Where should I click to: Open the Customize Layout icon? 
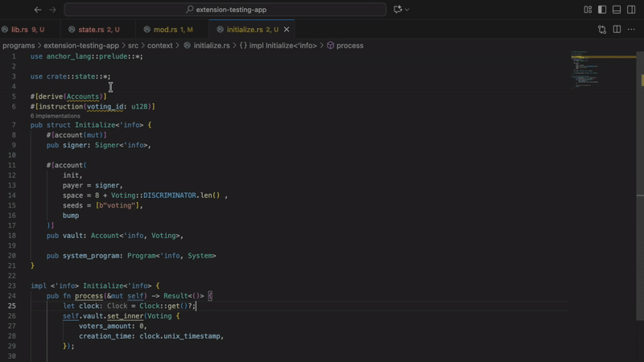(588, 10)
